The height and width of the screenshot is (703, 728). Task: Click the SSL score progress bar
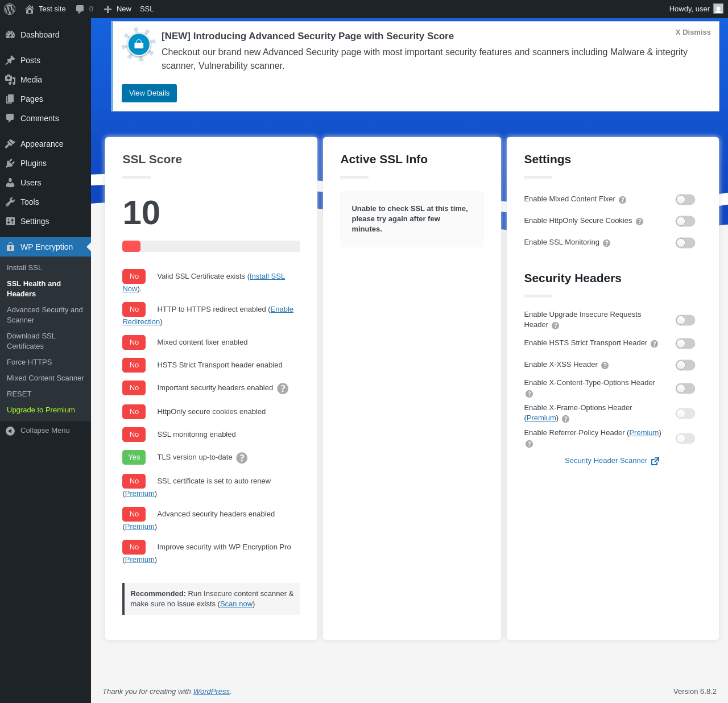click(211, 246)
